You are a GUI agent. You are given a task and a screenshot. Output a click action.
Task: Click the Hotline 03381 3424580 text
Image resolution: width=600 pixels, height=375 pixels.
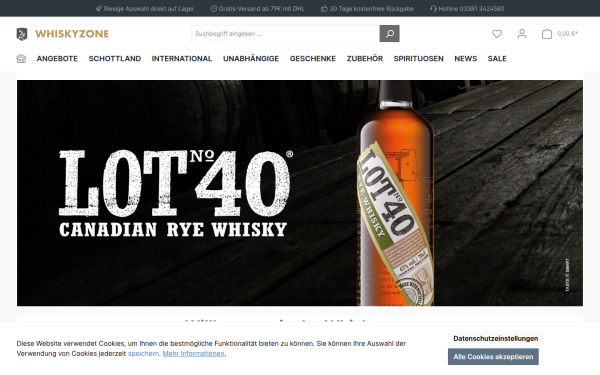[471, 8]
